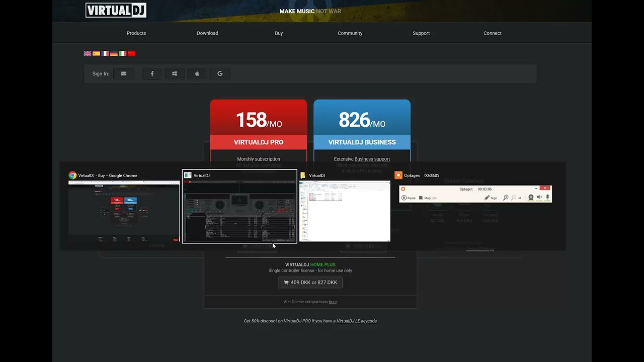The width and height of the screenshot is (644, 362).
Task: Buy Home Plus for 409 DKK or 827 DKK
Action: (x=310, y=283)
